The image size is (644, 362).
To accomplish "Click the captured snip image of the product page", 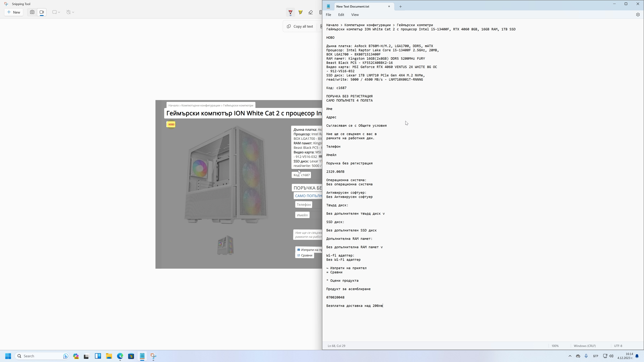I will click(239, 184).
